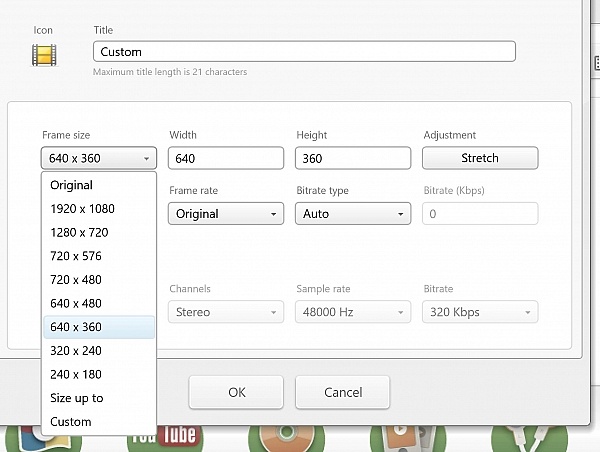The height and width of the screenshot is (452, 600).
Task: Pick the 'Size up to' list option
Action: [x=77, y=398]
